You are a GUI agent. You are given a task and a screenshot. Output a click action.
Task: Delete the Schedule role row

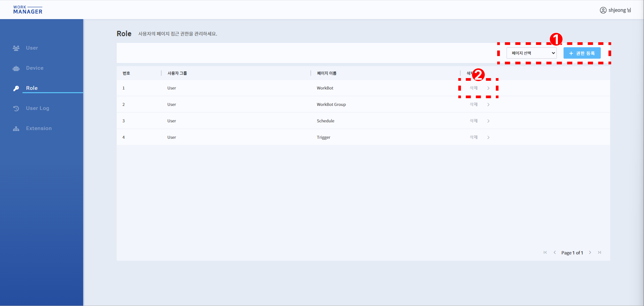pos(473,121)
